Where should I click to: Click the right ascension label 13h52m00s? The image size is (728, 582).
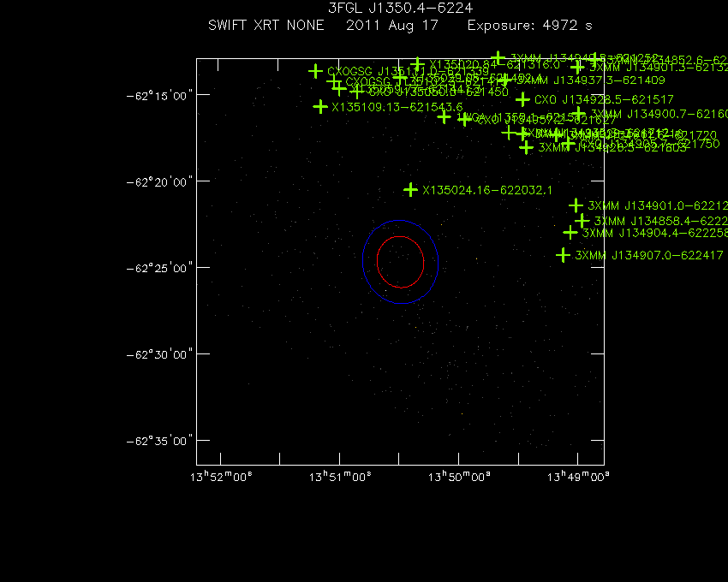coord(221,477)
